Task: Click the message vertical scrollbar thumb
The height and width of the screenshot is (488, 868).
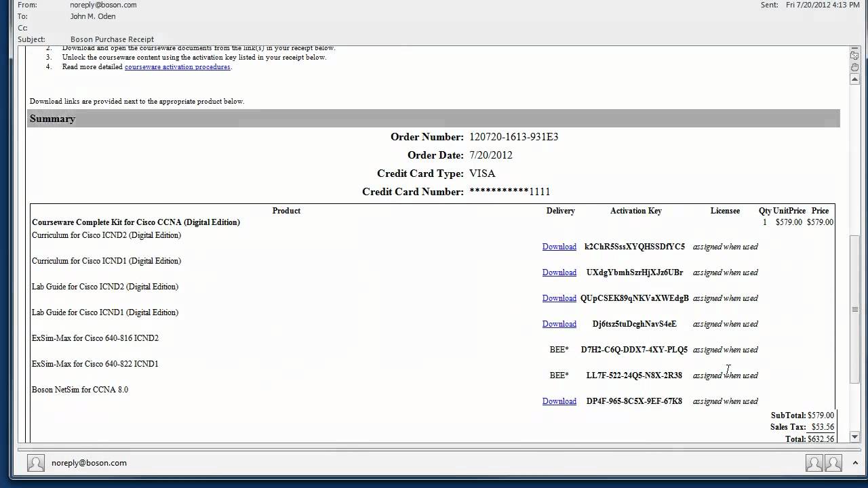Action: (854, 310)
